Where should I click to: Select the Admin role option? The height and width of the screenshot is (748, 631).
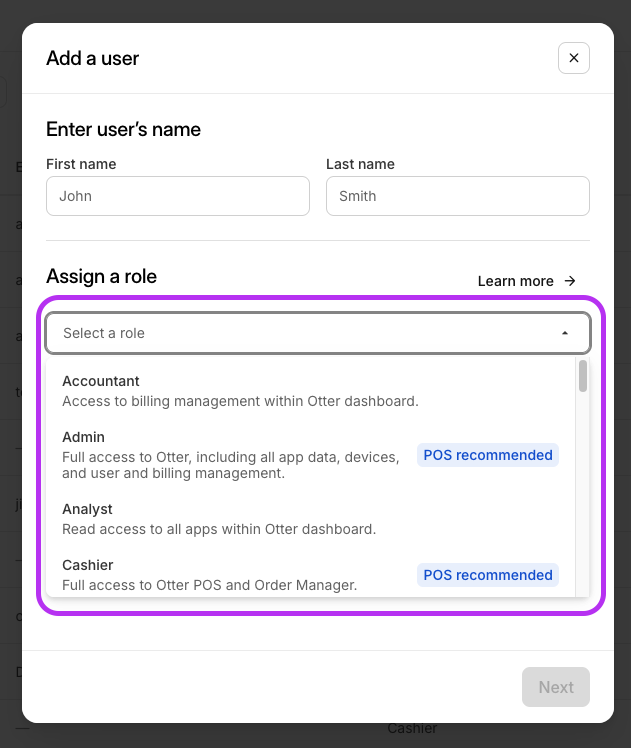pyautogui.click(x=310, y=455)
